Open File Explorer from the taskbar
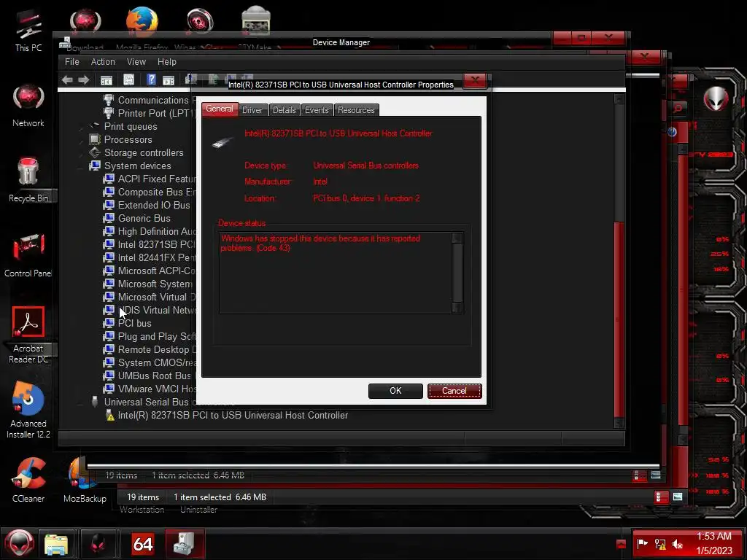The width and height of the screenshot is (747, 560). (x=56, y=543)
